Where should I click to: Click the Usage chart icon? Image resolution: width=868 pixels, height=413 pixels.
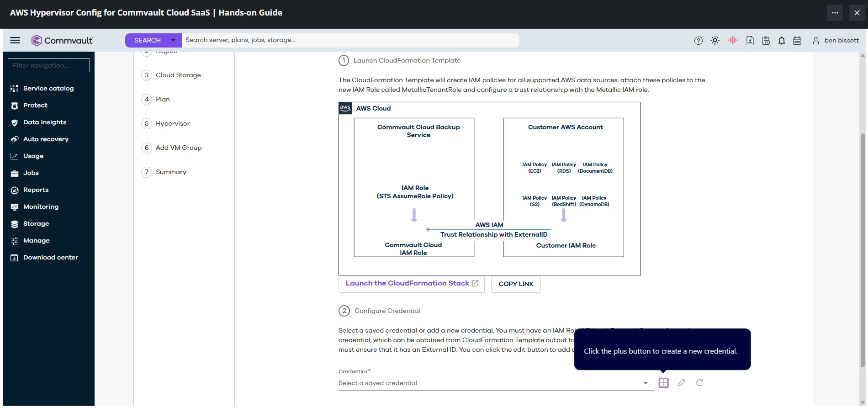(14, 156)
